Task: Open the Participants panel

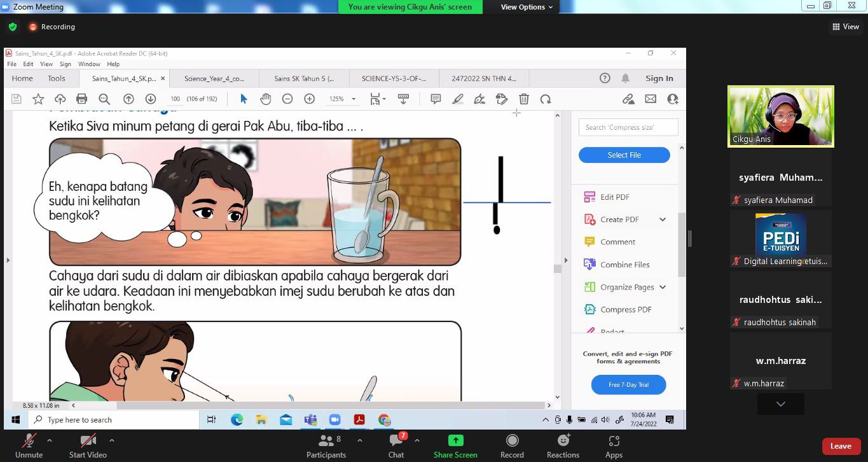Action: click(326, 445)
